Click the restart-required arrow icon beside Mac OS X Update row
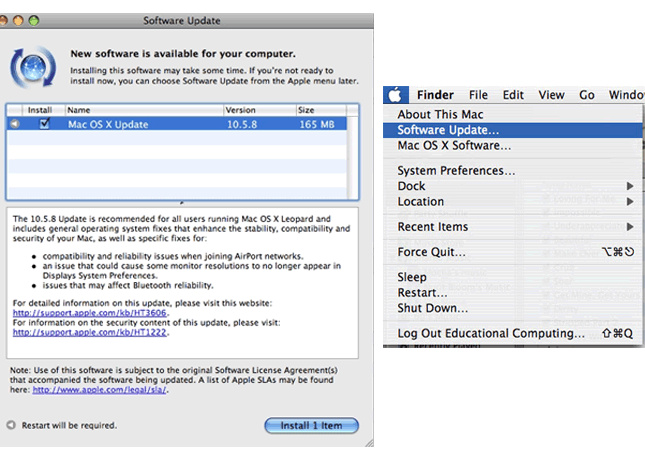 (x=15, y=124)
